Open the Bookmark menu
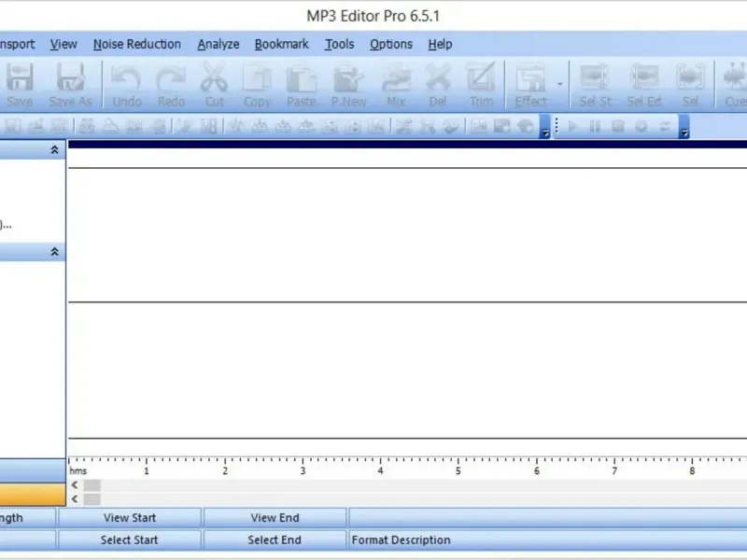The height and width of the screenshot is (560, 747). pyautogui.click(x=282, y=44)
